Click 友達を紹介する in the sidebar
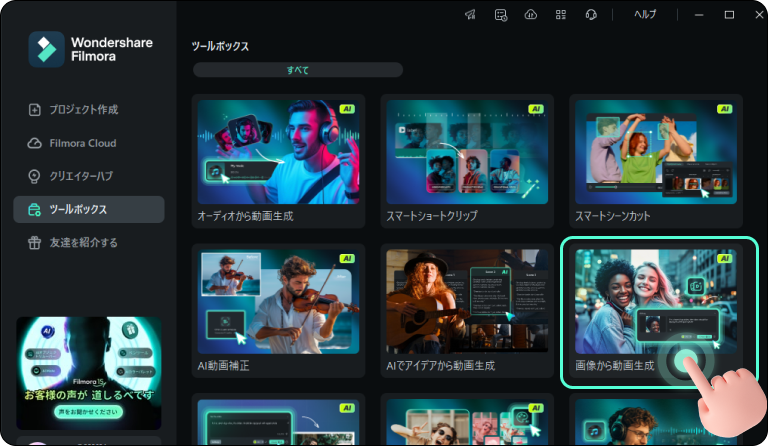The width and height of the screenshot is (768, 446). tap(88, 242)
